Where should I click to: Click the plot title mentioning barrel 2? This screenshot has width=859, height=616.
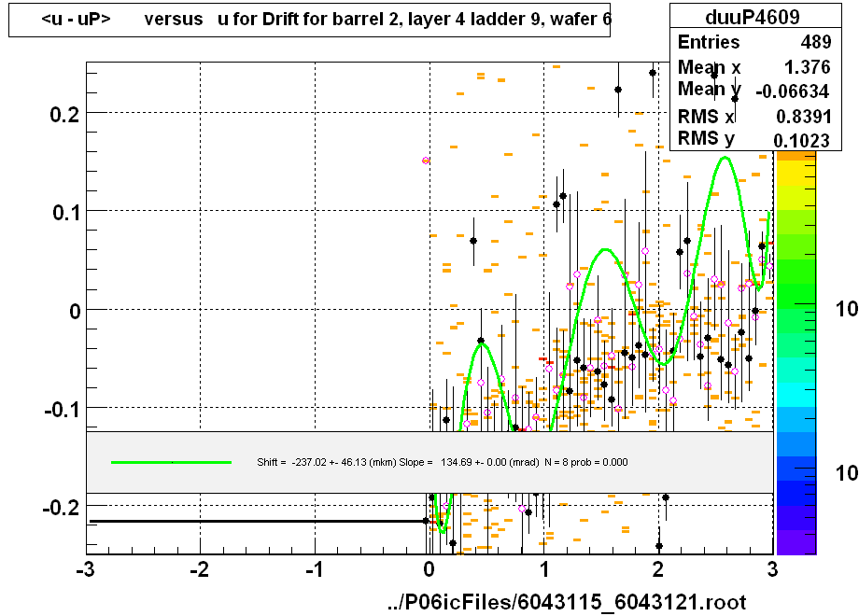pos(326,20)
